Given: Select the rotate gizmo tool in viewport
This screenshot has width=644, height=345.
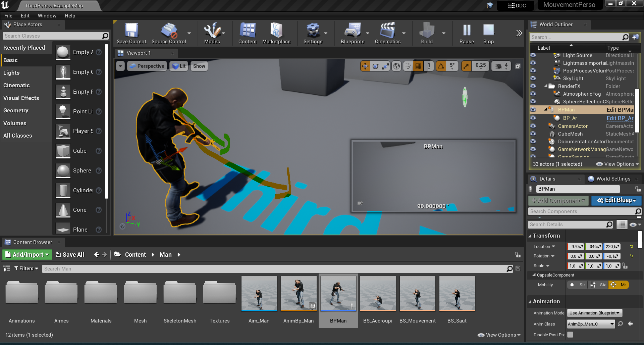Looking at the screenshot, I should pyautogui.click(x=376, y=66).
